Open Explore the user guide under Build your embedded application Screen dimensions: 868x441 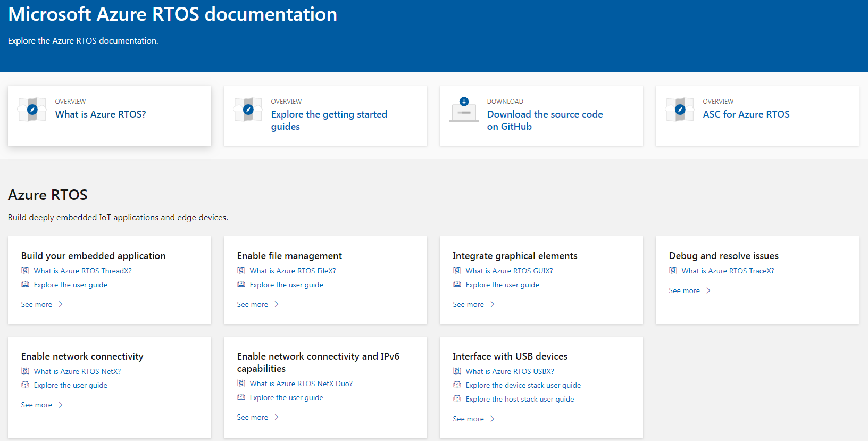71,285
